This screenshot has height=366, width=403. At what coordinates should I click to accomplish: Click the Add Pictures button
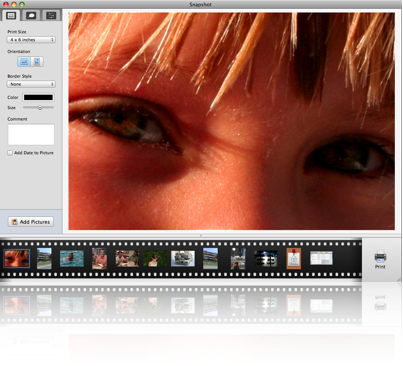[31, 222]
